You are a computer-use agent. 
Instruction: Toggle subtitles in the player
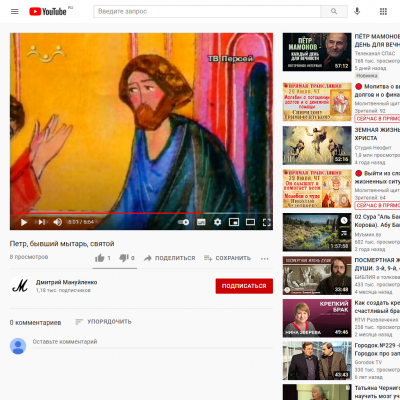pos(201,222)
